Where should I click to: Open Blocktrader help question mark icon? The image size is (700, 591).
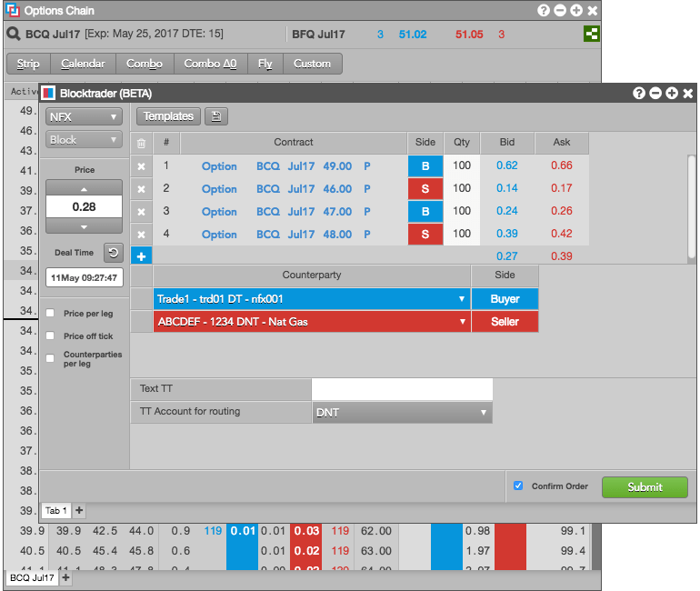tap(639, 93)
